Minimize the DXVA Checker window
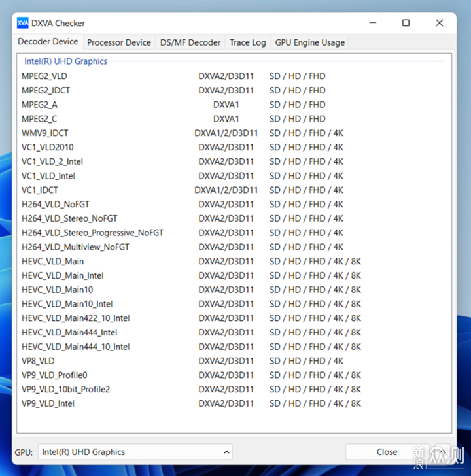The width and height of the screenshot is (471, 476). [x=373, y=23]
